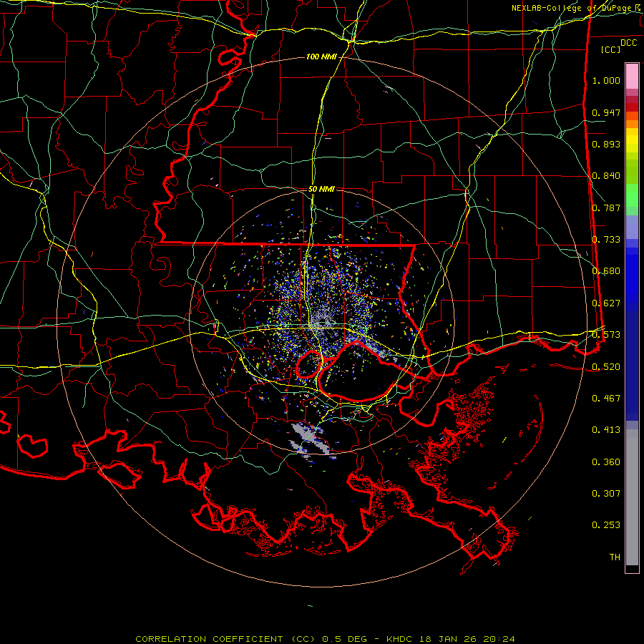Pick the pink color band near 1.000
The image size is (644, 644).
point(632,76)
